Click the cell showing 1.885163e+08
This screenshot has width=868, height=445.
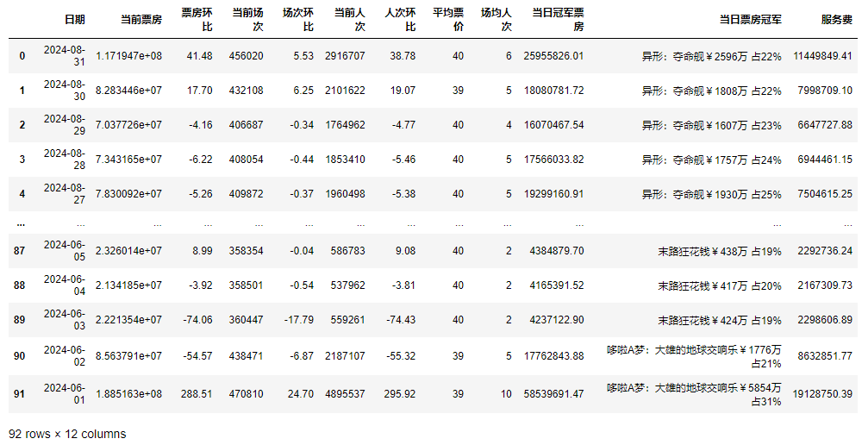128,394
